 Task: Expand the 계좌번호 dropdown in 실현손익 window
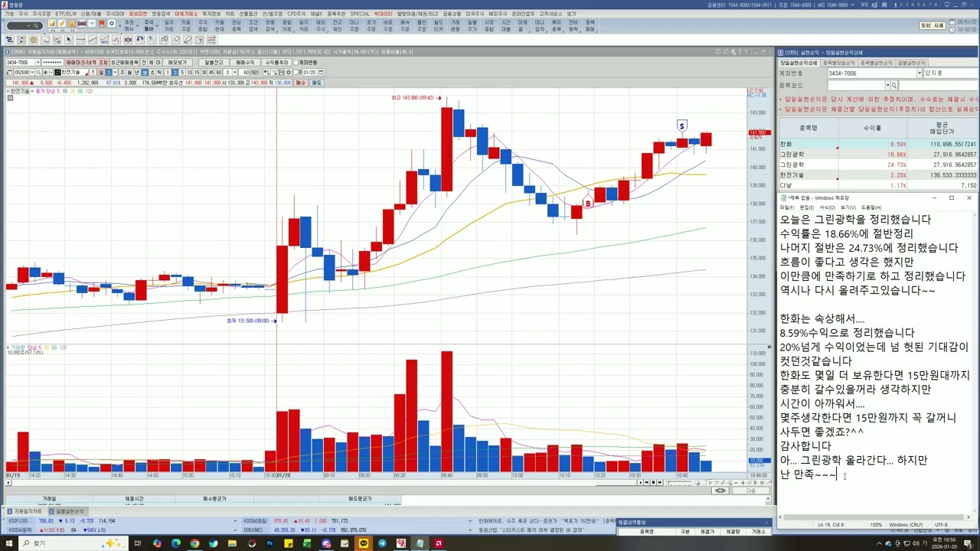click(x=920, y=73)
